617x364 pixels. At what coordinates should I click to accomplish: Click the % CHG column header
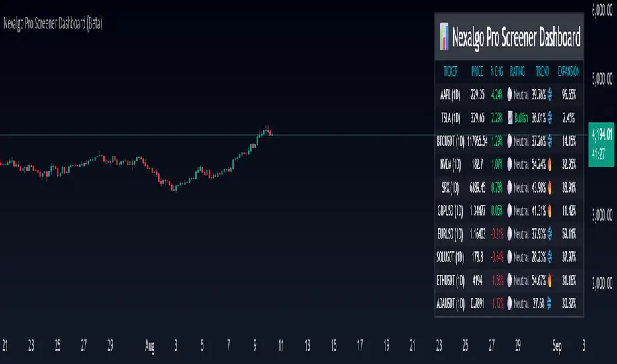(497, 71)
